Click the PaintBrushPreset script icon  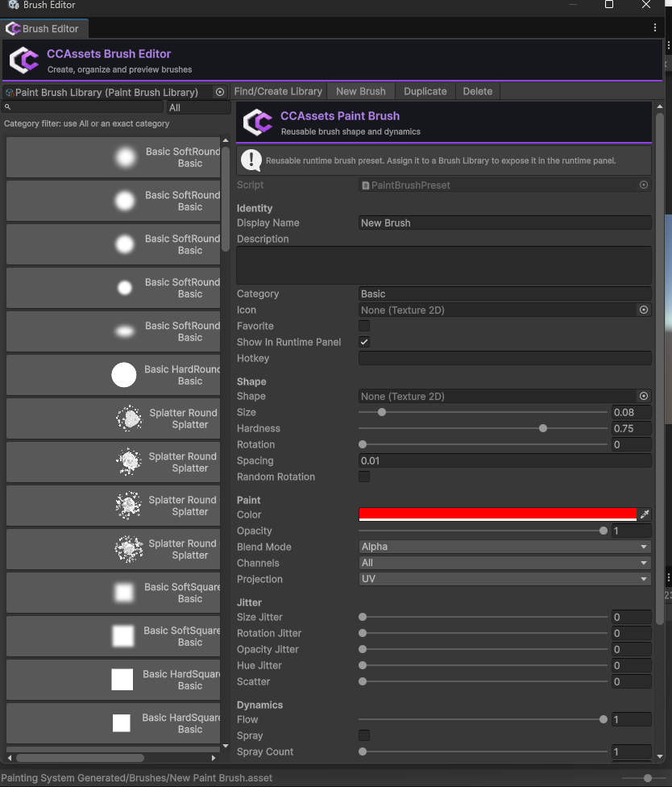click(366, 185)
